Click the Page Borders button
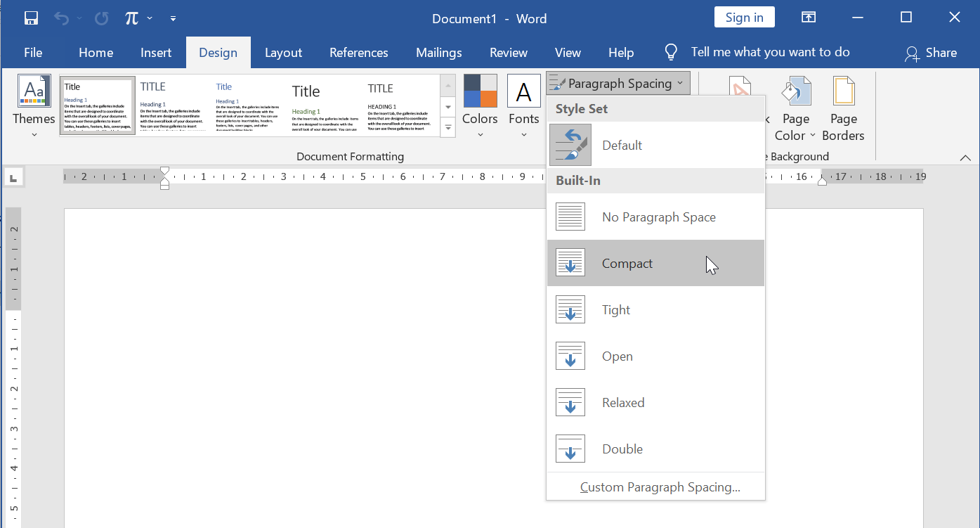 tap(843, 109)
